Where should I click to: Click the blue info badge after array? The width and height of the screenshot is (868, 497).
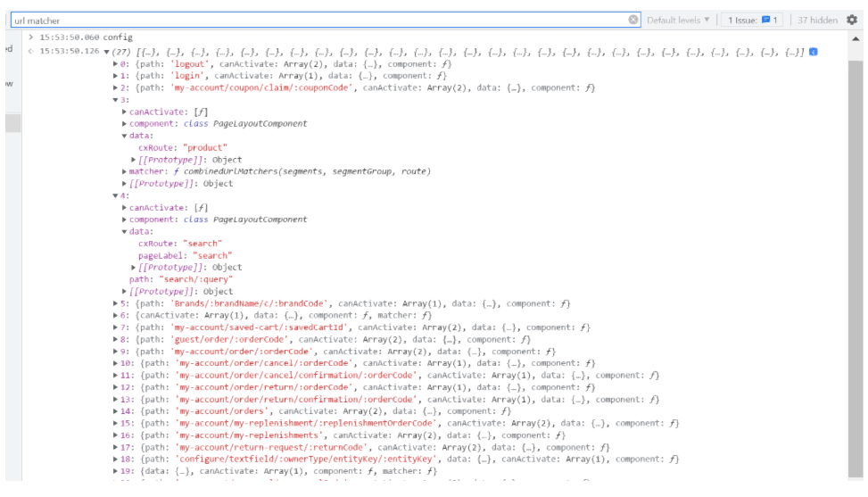coord(814,52)
